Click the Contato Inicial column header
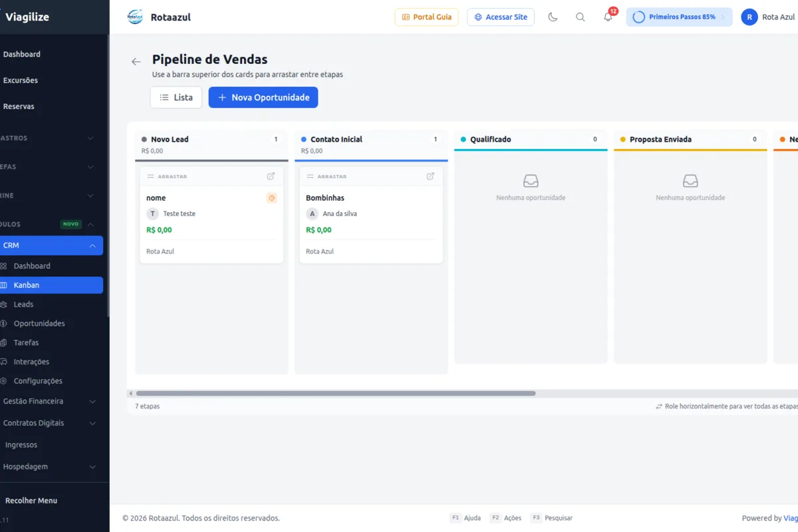This screenshot has width=798, height=532. point(371,145)
